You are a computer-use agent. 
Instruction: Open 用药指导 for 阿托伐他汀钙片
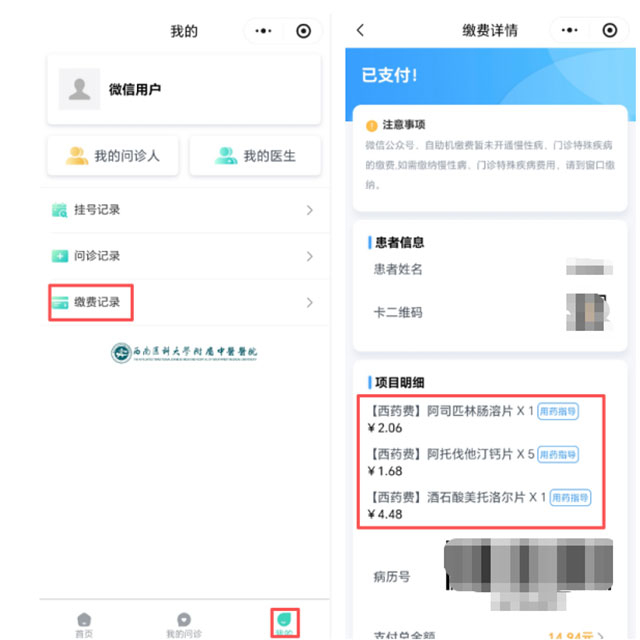[559, 454]
